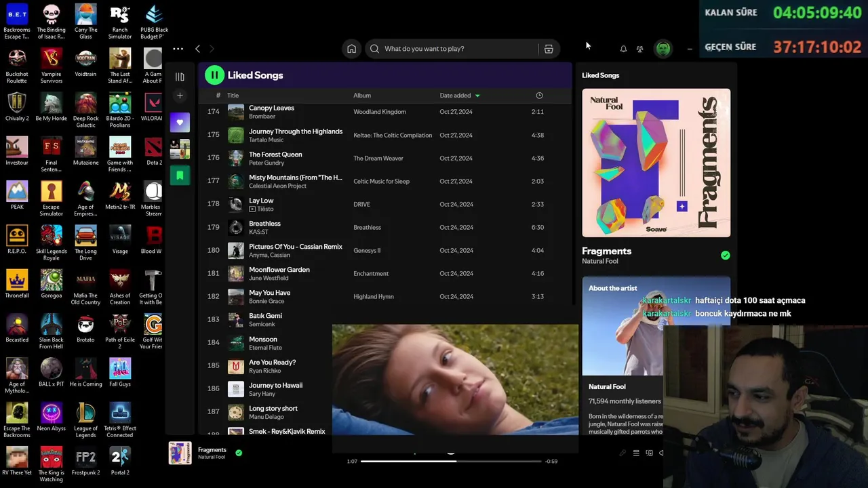Click the 'Pictures Of You - Cassian Remix' cover art
The width and height of the screenshot is (868, 488).
tap(235, 251)
